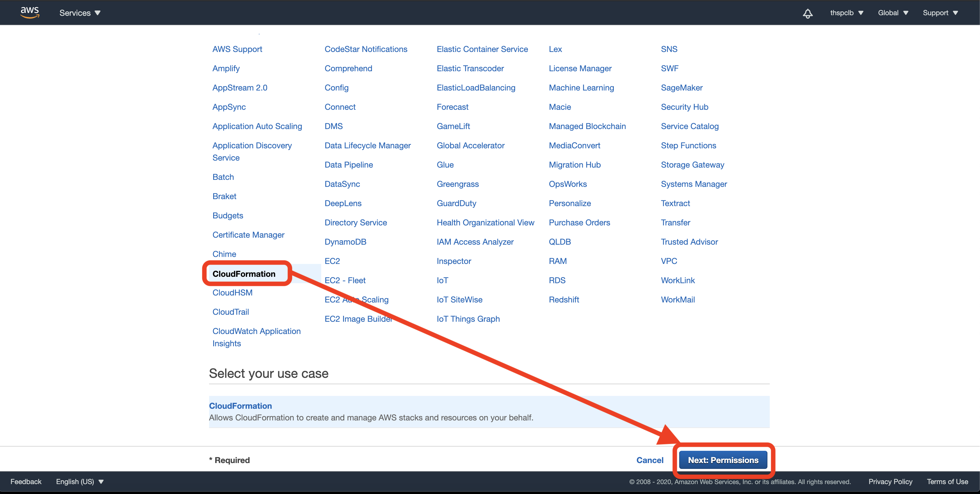The image size is (980, 494).
Task: Choose IAM Access Analyzer
Action: 475,242
